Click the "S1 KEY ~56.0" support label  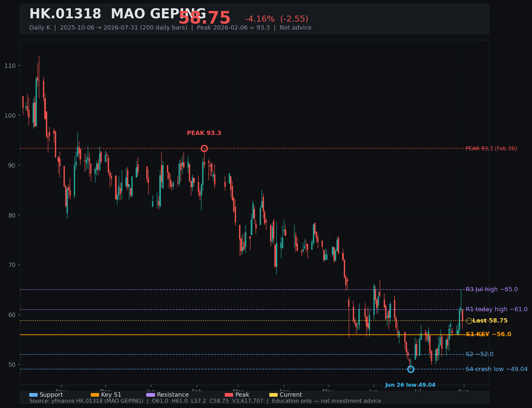[488, 334]
